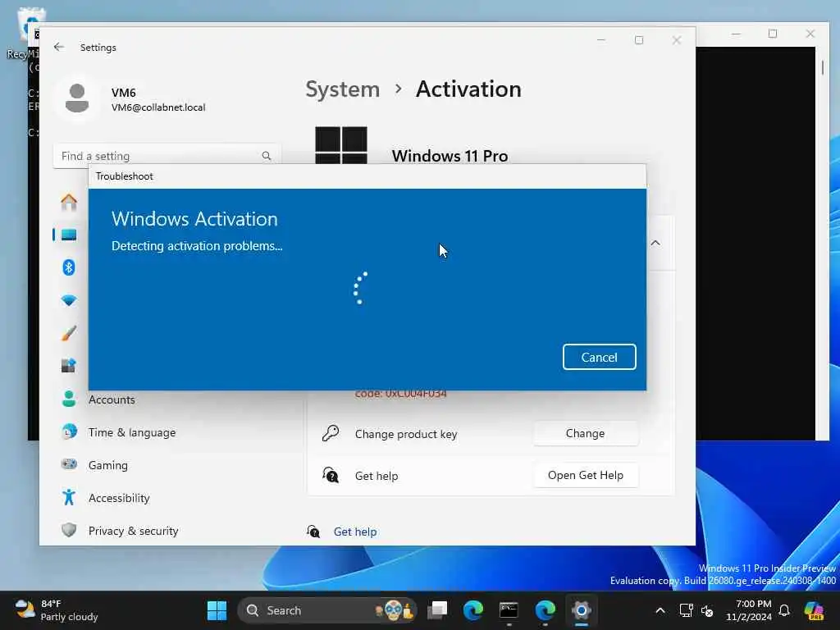Click the Find a setting search box
The width and height of the screenshot is (840, 630).
(x=166, y=156)
